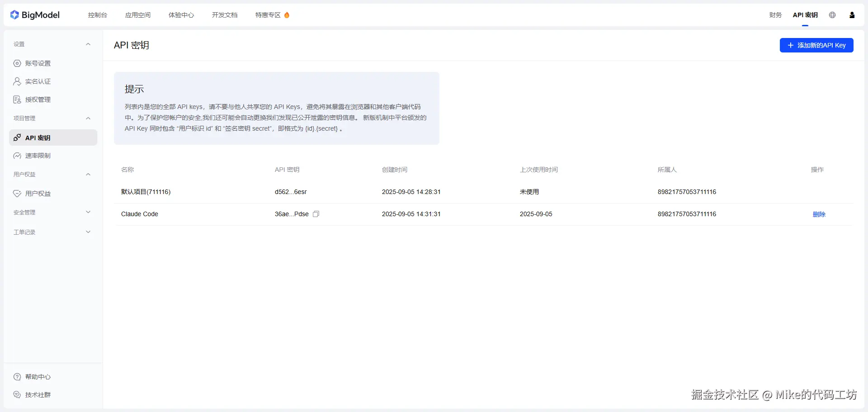Click the 创建时间 column header
Screen dimensions: 868x412
[x=395, y=170]
